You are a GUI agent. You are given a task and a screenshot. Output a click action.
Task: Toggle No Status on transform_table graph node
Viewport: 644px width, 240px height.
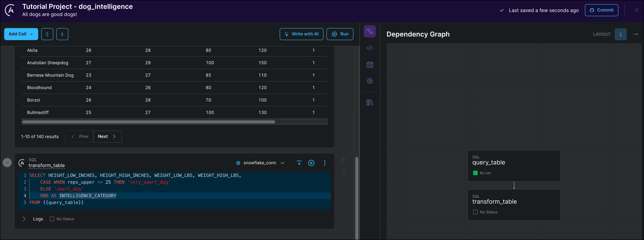click(476, 212)
